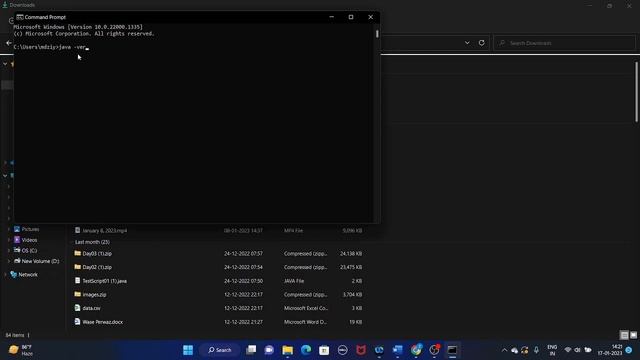Open the clock and date flyout
This screenshot has height=360, width=640.
(x=610, y=350)
